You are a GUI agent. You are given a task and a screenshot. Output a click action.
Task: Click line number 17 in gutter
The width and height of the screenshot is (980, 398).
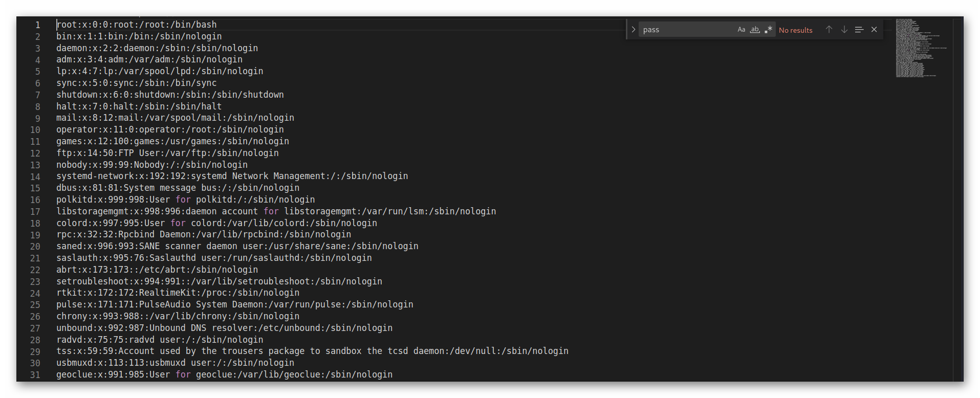(x=35, y=212)
